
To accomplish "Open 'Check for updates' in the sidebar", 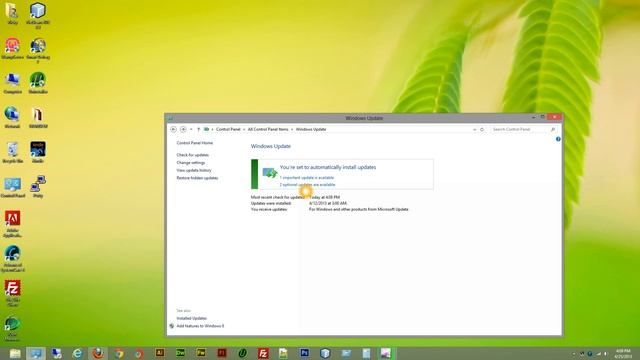I will point(193,155).
